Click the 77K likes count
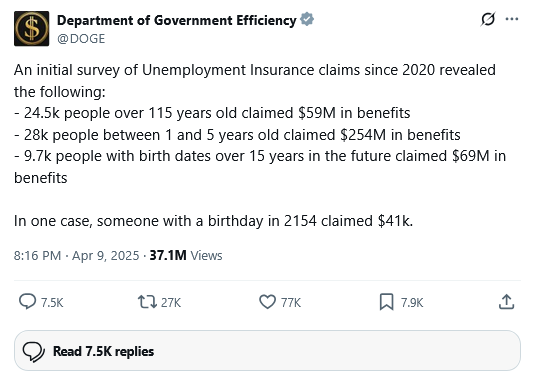Image resolution: width=535 pixels, height=377 pixels. (x=291, y=303)
